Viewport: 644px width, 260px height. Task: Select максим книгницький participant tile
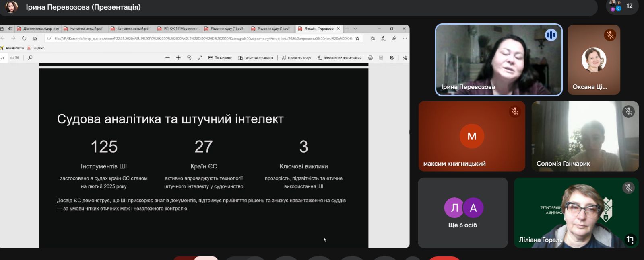[472, 136]
